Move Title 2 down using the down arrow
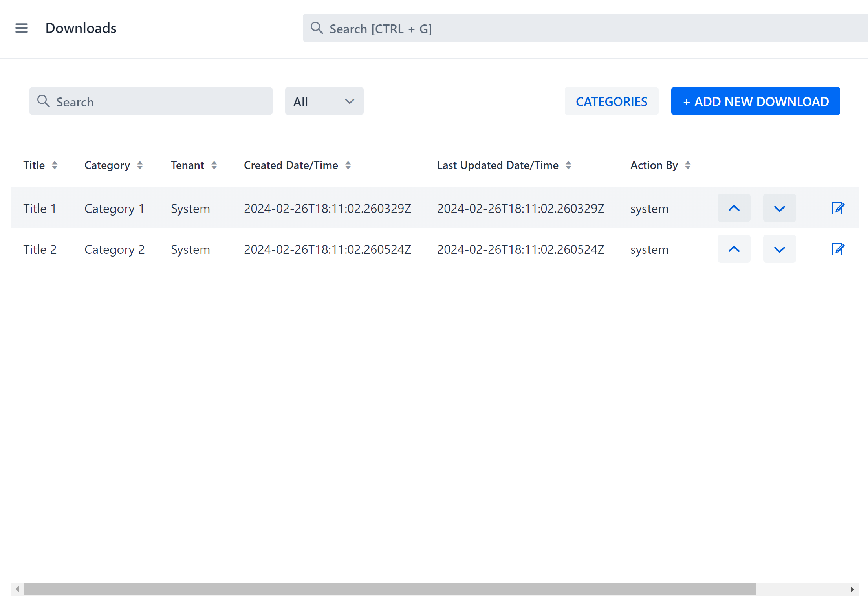868x605 pixels. (780, 248)
